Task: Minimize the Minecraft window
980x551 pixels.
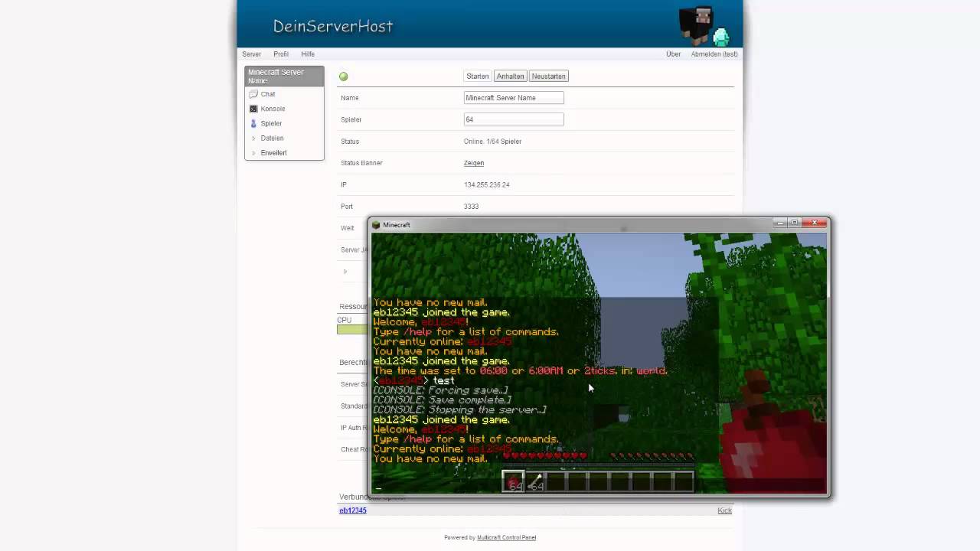Action: point(779,223)
